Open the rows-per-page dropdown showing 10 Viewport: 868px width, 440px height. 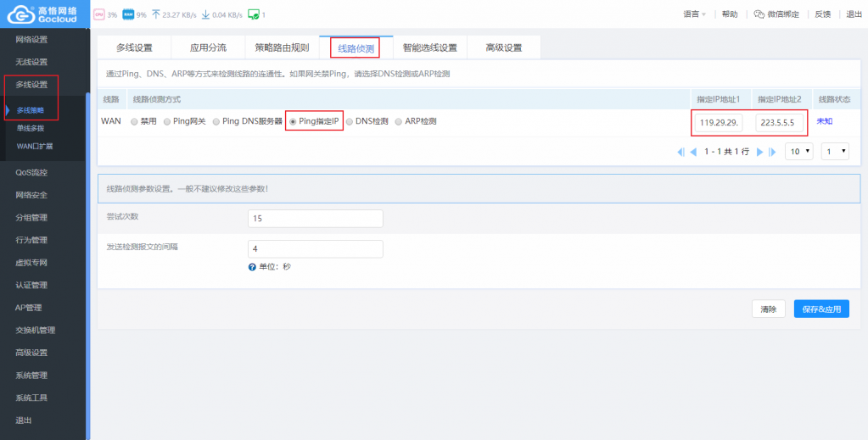pos(798,152)
